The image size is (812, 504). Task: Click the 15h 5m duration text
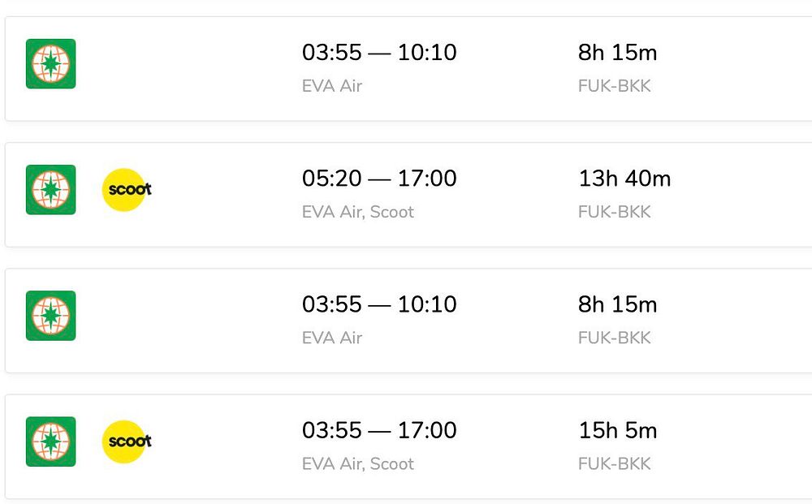point(617,430)
